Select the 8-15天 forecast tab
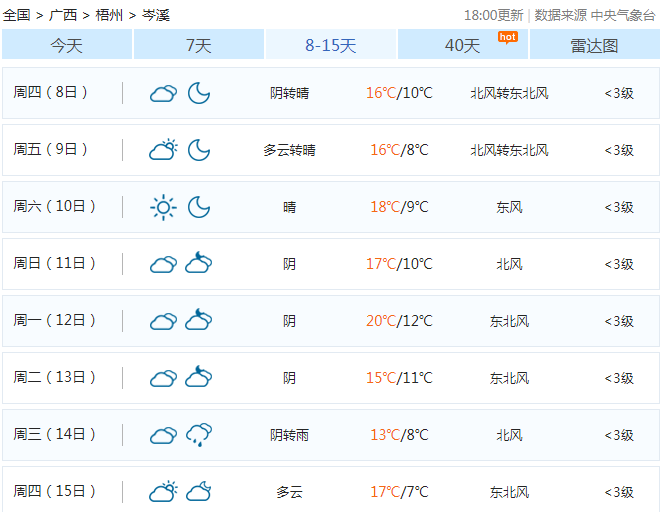This screenshot has height=512, width=665. click(x=331, y=45)
